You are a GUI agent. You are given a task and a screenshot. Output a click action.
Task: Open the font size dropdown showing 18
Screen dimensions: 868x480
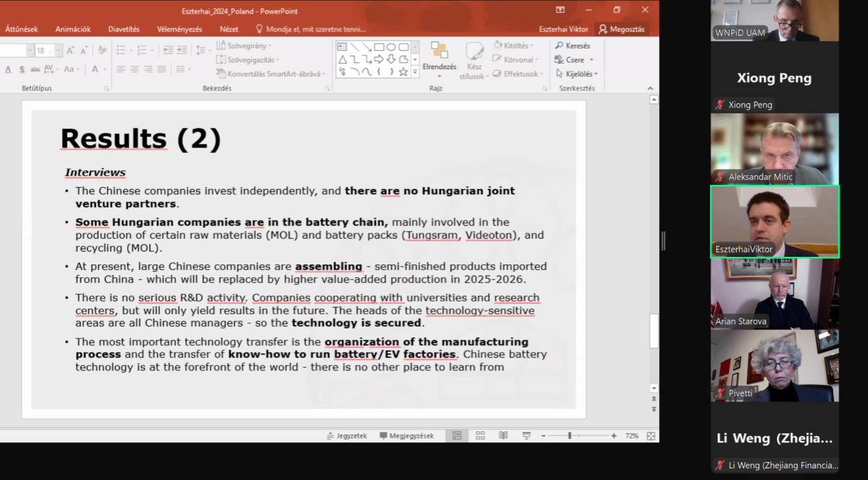(58, 51)
